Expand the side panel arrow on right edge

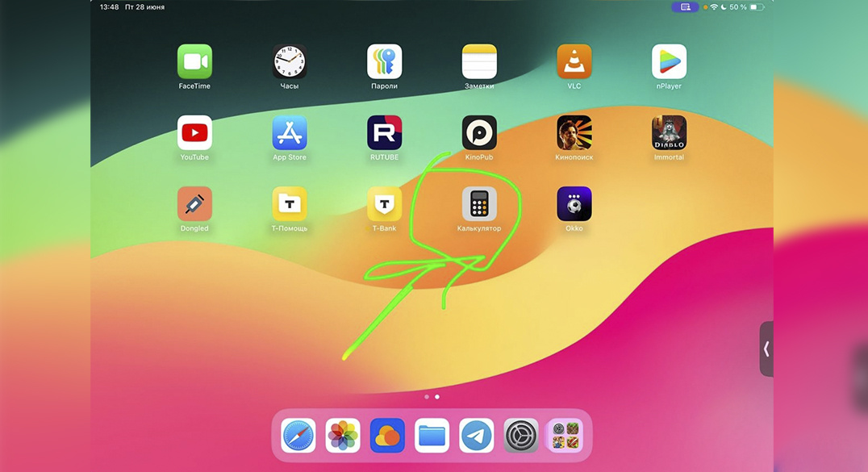766,349
